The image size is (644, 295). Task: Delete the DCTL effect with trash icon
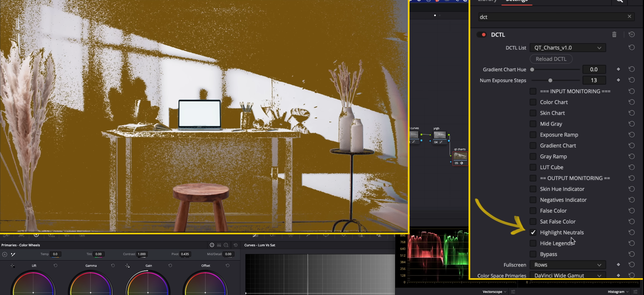(614, 34)
